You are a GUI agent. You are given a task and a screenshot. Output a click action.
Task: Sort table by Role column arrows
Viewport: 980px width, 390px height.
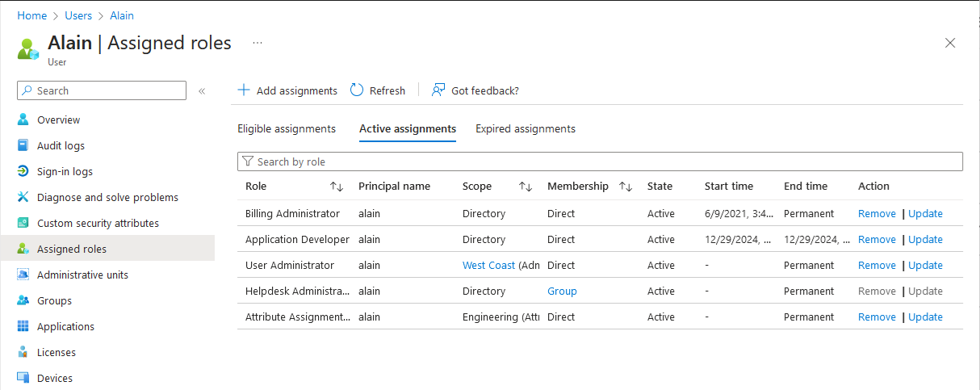(337, 187)
